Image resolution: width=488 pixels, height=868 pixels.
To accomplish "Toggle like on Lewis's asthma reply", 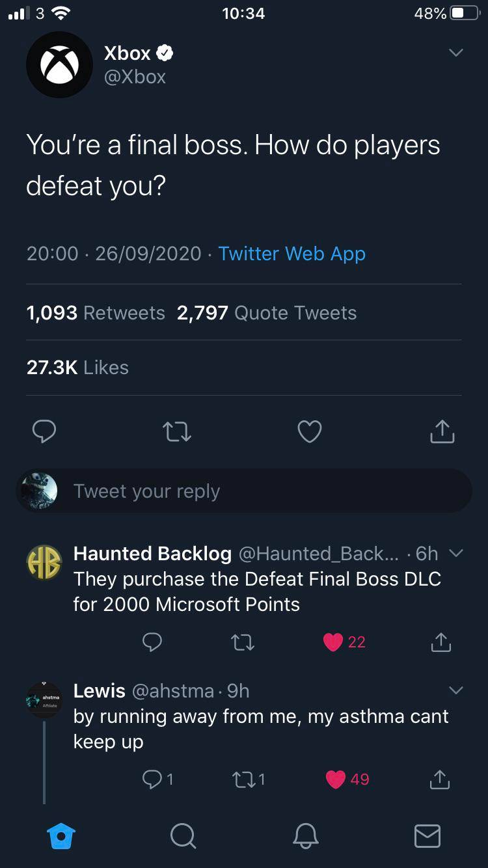I will tap(336, 779).
